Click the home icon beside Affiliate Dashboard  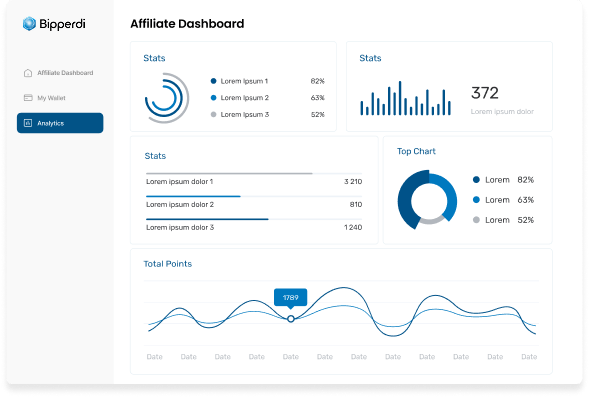click(x=28, y=73)
